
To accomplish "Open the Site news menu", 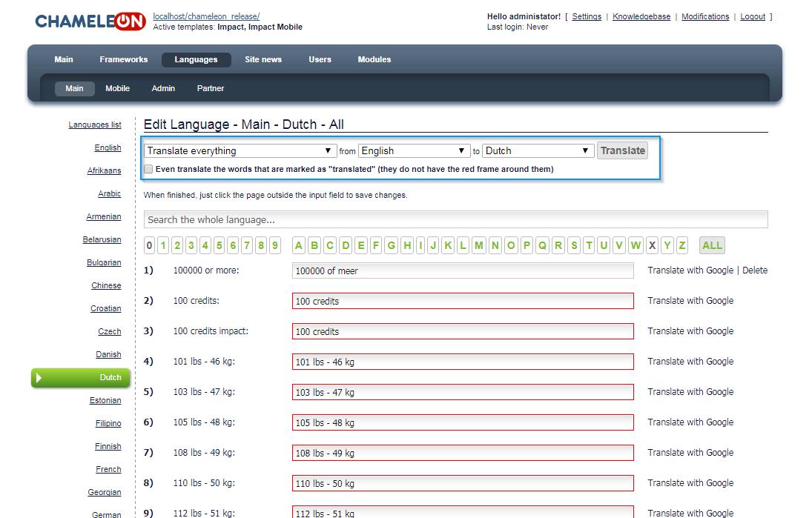I will pos(263,60).
